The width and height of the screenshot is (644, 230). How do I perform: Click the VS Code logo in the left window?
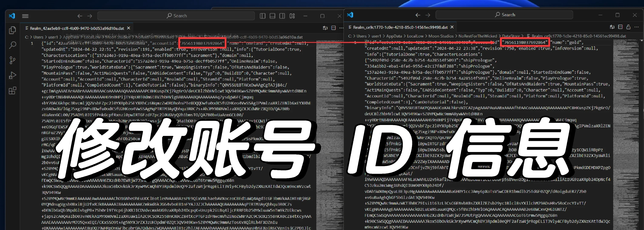[12, 16]
